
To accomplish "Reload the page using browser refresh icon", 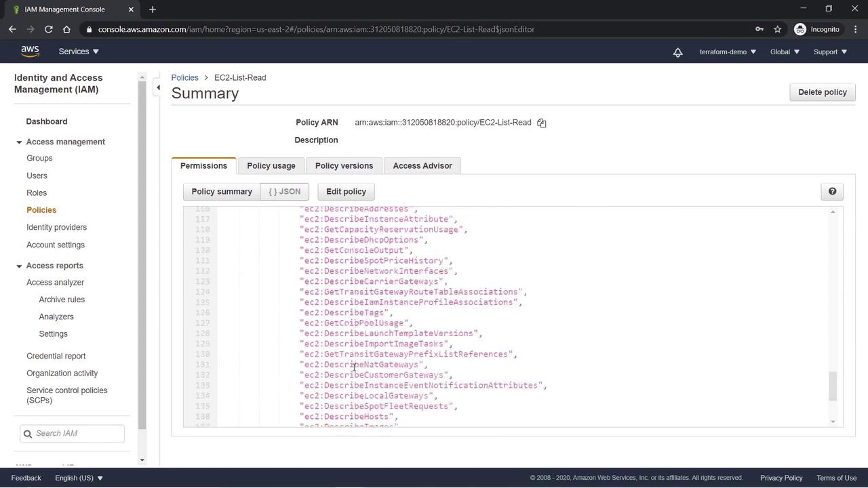I will click(x=48, y=29).
